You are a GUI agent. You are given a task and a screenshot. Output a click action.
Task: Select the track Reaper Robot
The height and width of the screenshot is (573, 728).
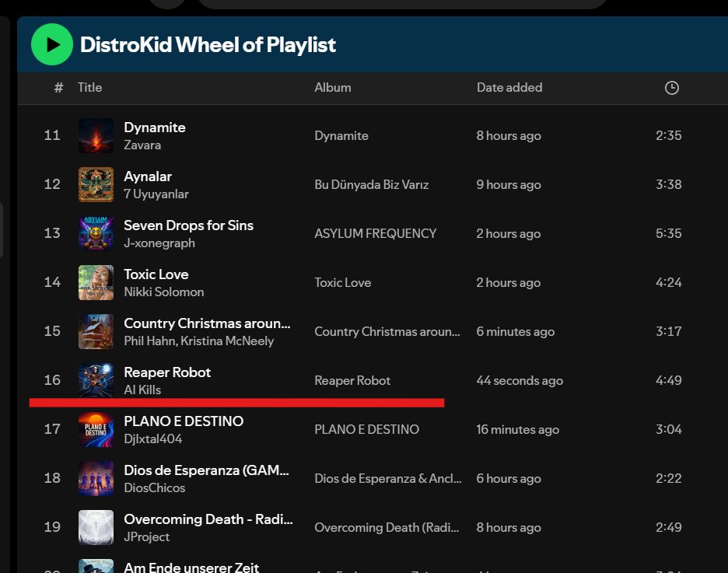point(167,372)
